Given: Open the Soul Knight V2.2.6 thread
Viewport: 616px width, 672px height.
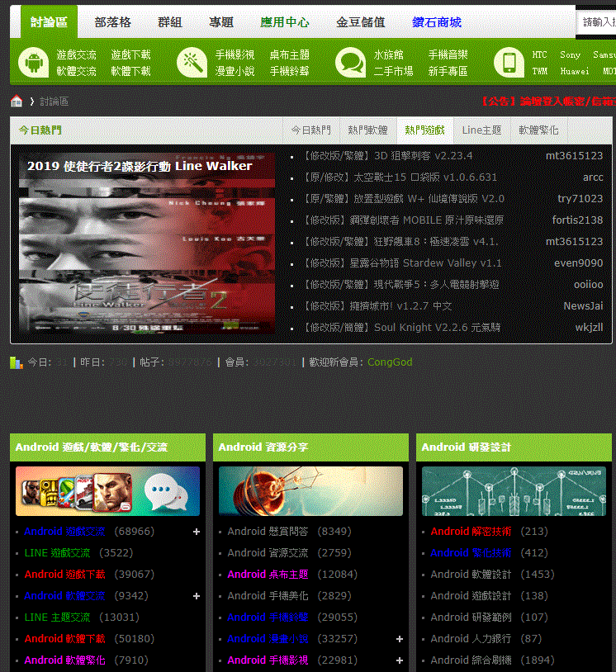Looking at the screenshot, I should 402,328.
